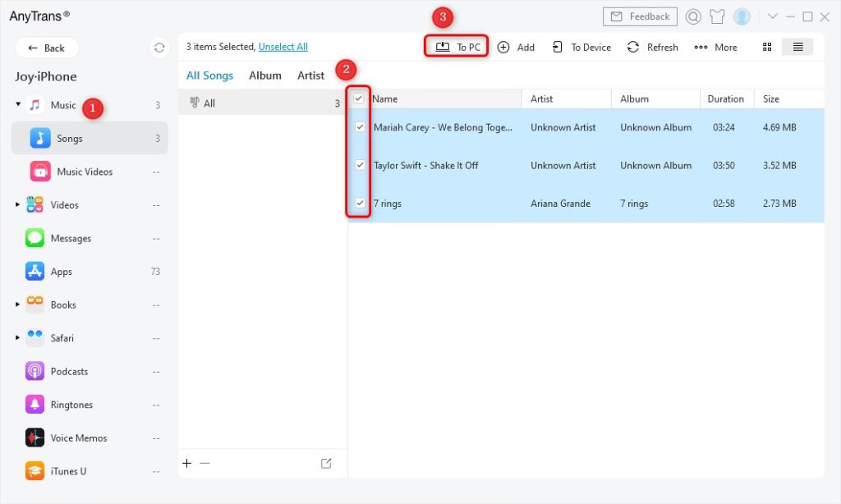This screenshot has height=504, width=841.
Task: Click the edit playlist icon
Action: click(326, 463)
